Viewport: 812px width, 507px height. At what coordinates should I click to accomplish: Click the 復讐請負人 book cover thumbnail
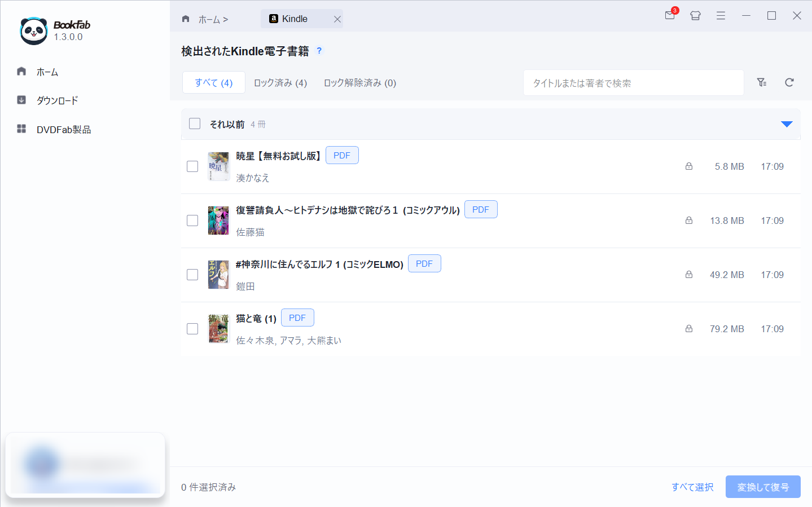click(x=218, y=221)
